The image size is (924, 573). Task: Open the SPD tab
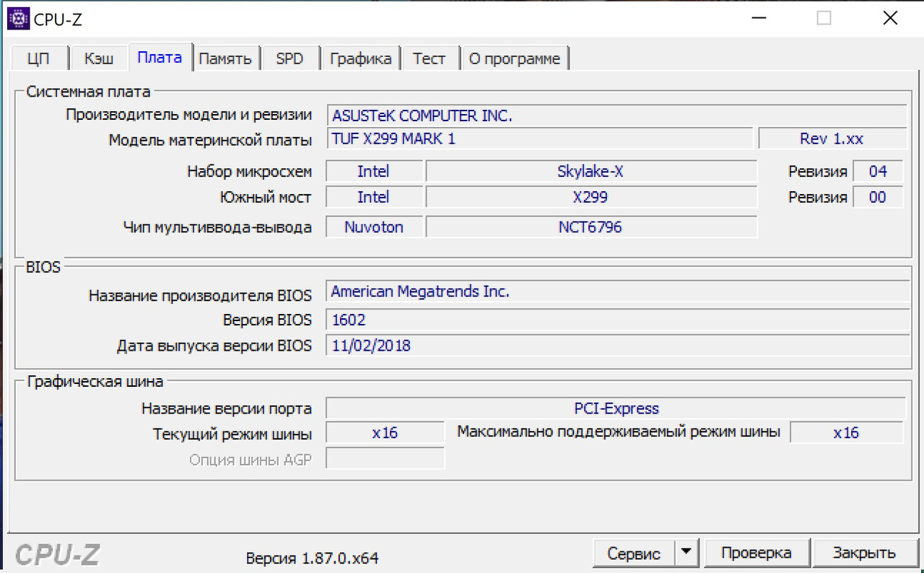pos(290,58)
